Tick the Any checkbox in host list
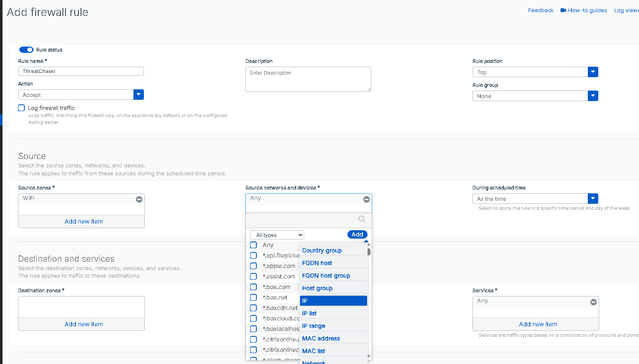Viewport: 639px width, 364px height. 253,245
